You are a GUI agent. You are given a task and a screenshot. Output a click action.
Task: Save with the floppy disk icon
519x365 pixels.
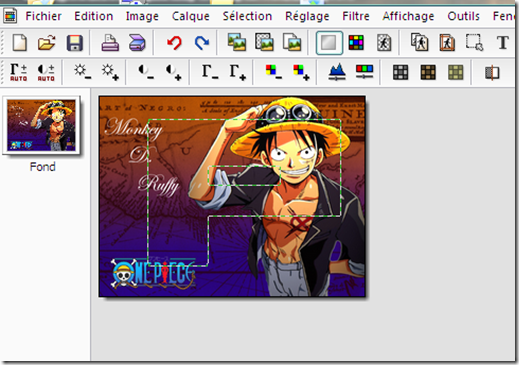click(x=75, y=43)
